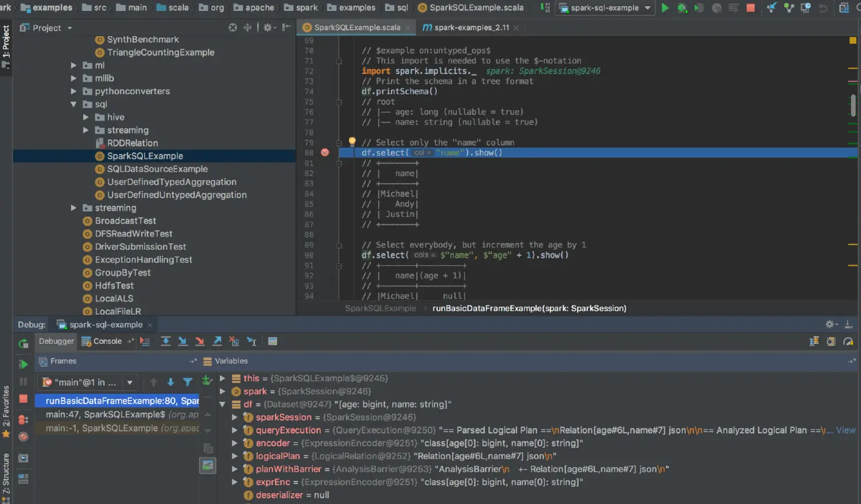Click the intention lightbulb on line 79
861x504 pixels.
(x=352, y=141)
